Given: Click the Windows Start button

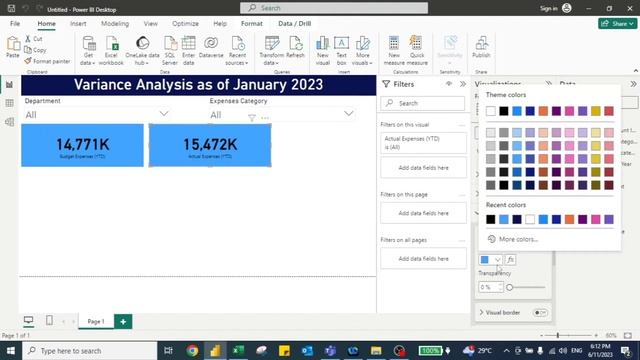Looking at the screenshot, I should pyautogui.click(x=11, y=351).
